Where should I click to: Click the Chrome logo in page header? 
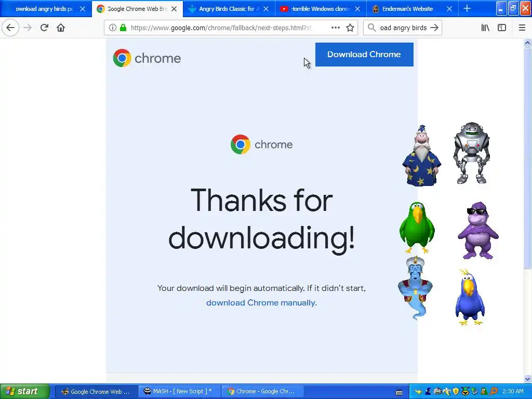click(147, 58)
